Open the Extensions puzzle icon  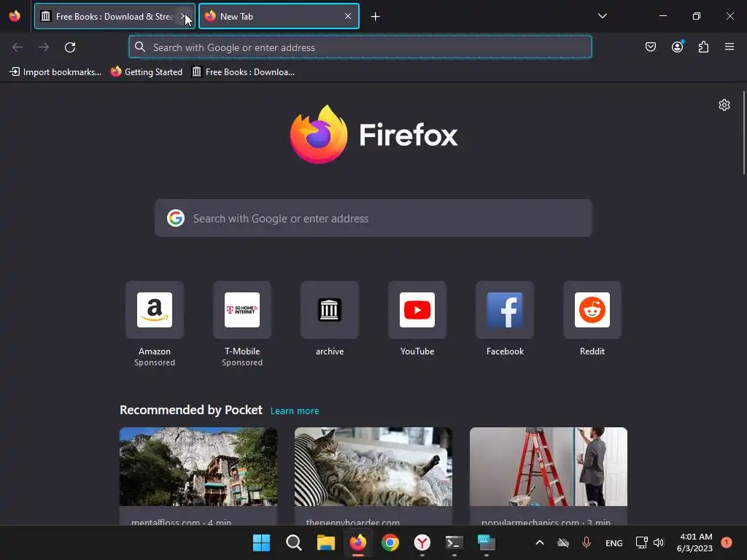coord(703,47)
